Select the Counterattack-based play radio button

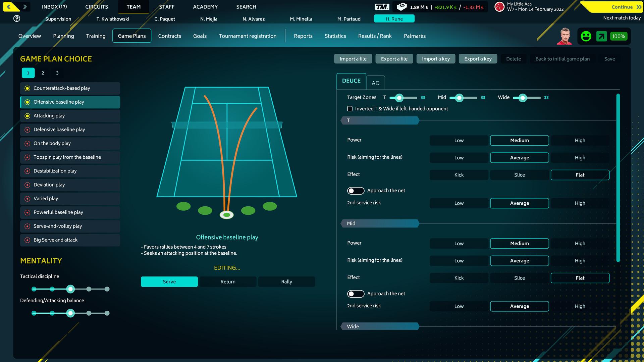[x=28, y=88]
